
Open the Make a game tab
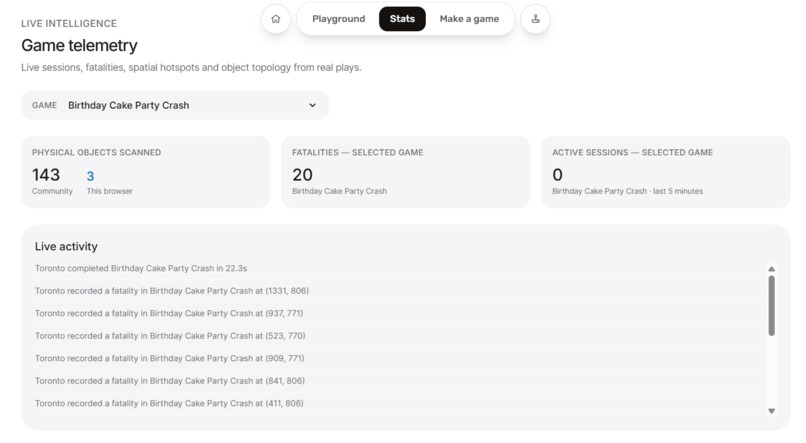tap(469, 19)
